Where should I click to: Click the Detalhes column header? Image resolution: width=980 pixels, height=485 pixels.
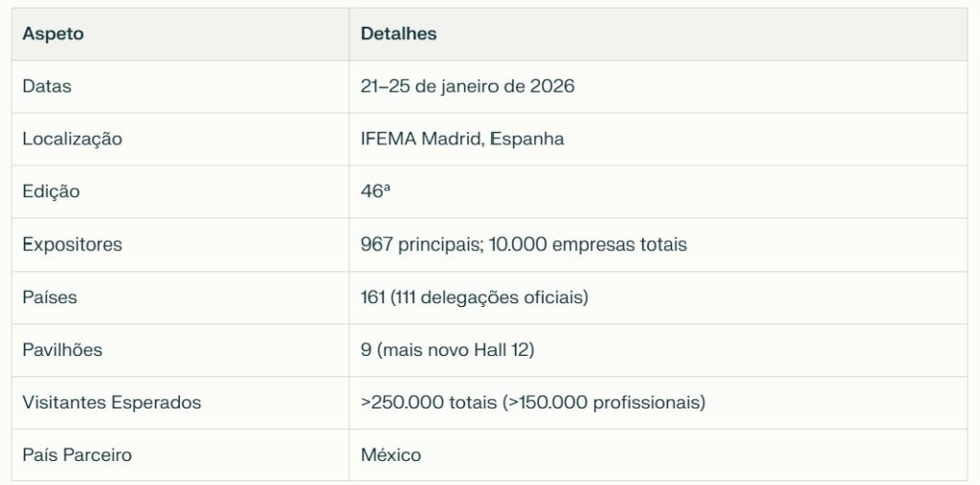tap(398, 34)
